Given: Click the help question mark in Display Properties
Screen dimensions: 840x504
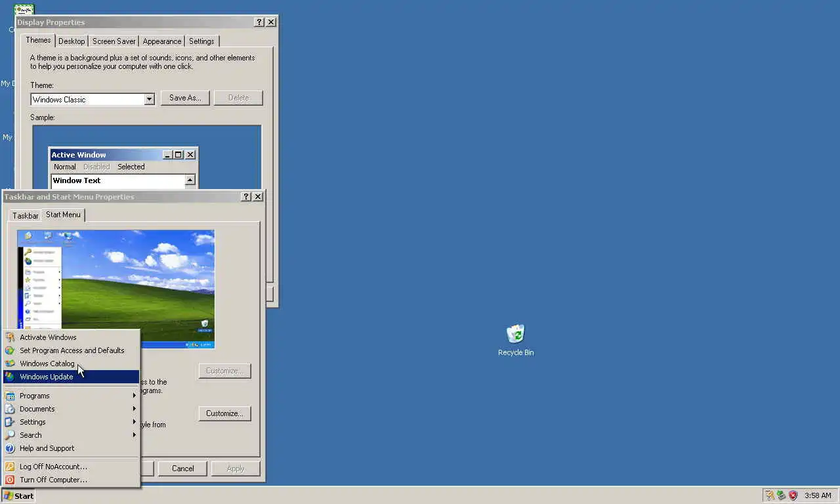Looking at the screenshot, I should (x=260, y=22).
